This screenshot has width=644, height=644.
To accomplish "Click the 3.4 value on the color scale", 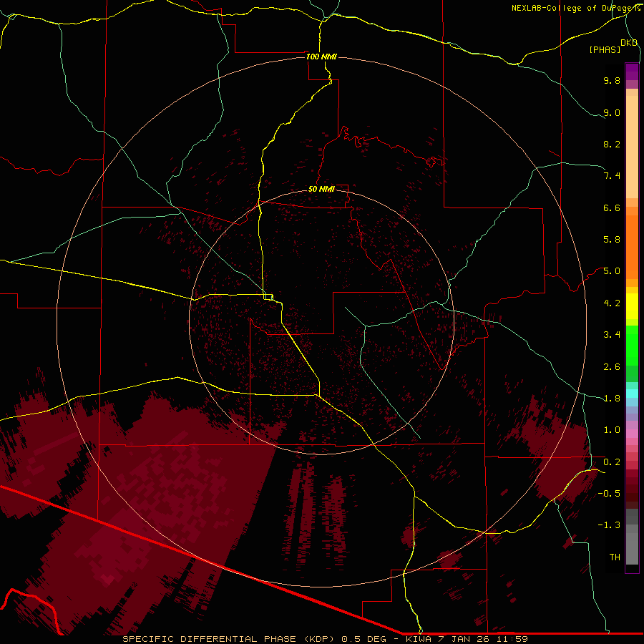I will 612,335.
